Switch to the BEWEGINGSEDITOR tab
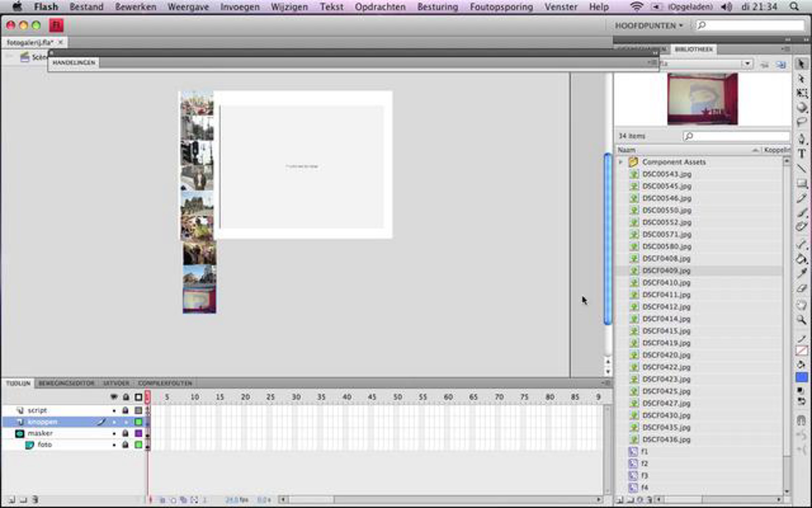 [x=66, y=383]
